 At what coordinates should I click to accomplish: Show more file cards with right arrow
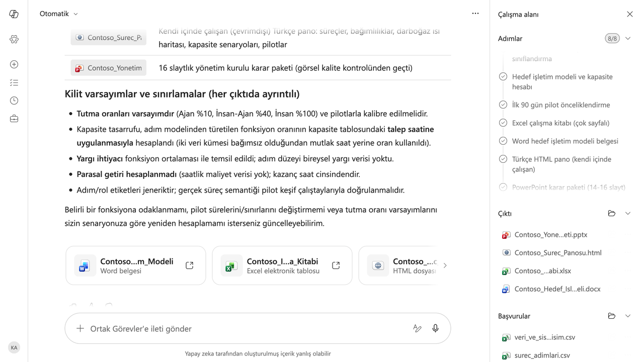445,265
